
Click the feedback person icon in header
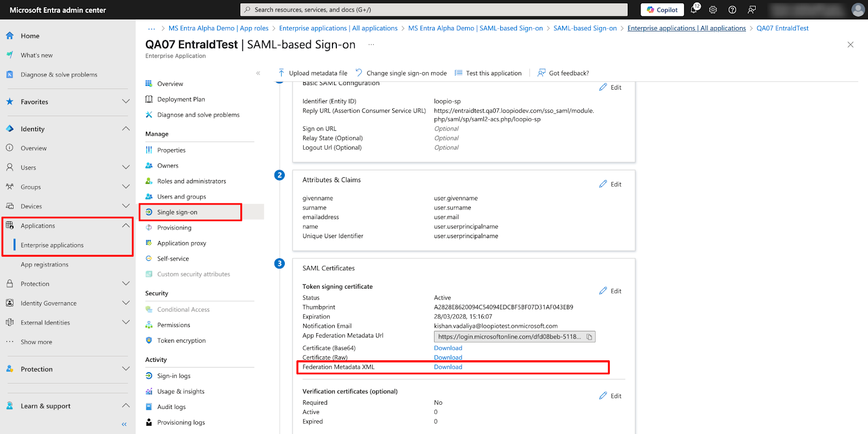tap(751, 10)
